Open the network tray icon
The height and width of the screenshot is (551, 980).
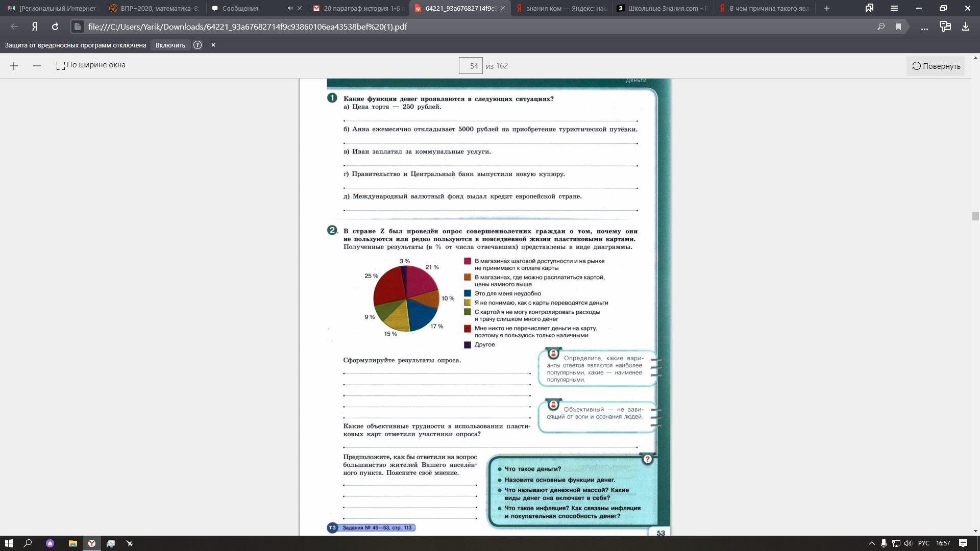click(x=896, y=543)
